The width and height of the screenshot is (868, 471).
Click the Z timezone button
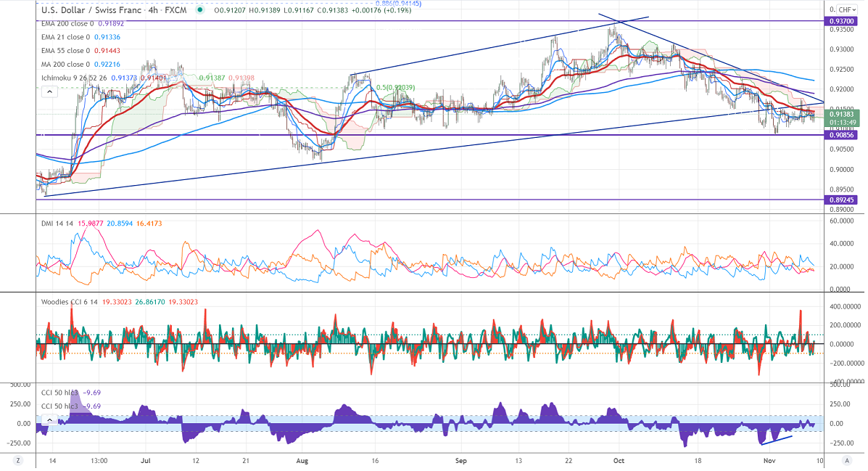click(18, 460)
